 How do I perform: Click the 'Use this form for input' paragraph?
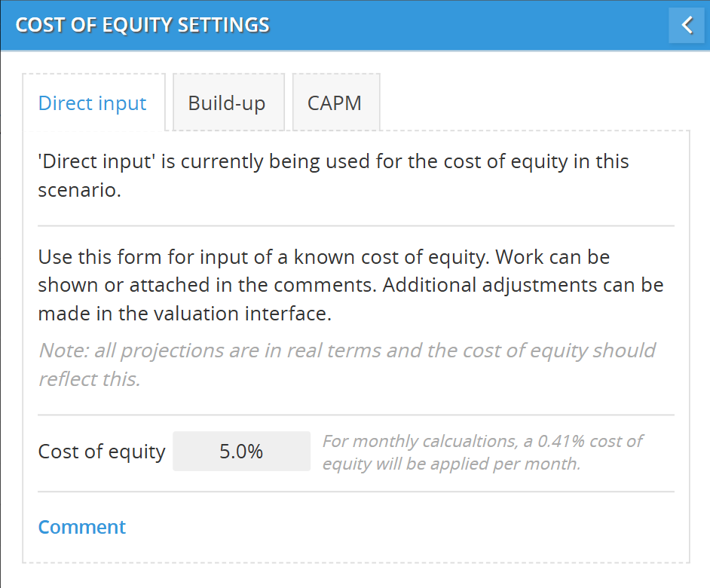(x=350, y=285)
